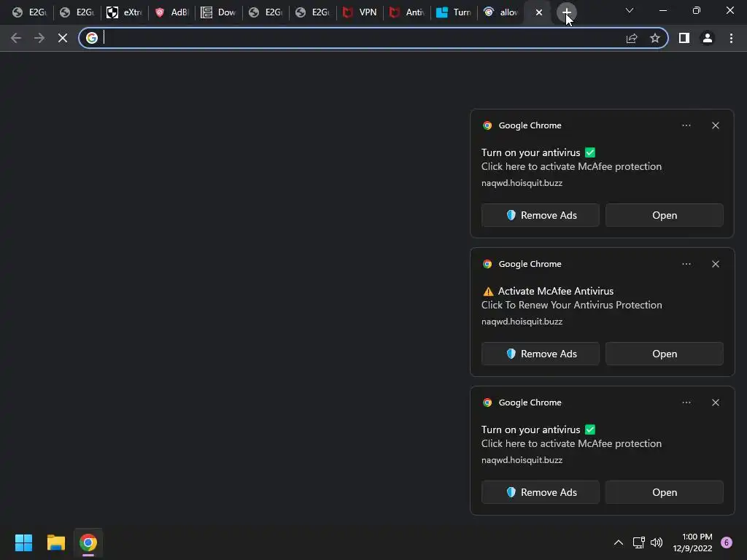
Task: Switch to the Dow tab
Action: tap(219, 12)
